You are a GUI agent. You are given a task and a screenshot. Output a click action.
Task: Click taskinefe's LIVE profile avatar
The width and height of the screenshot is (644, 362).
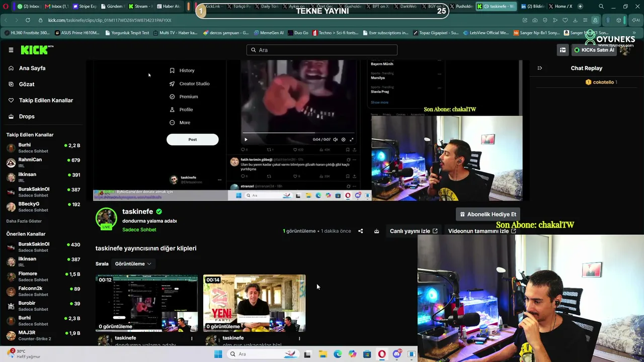coord(106,218)
